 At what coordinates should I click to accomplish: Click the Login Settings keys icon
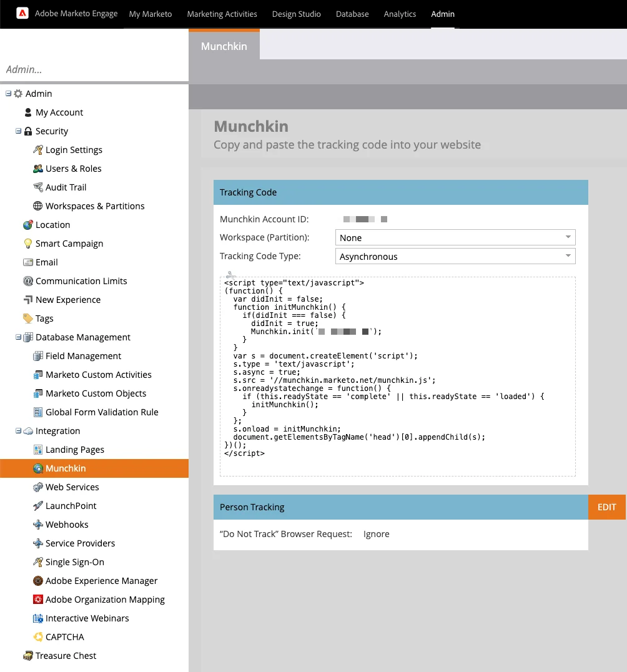tap(37, 150)
